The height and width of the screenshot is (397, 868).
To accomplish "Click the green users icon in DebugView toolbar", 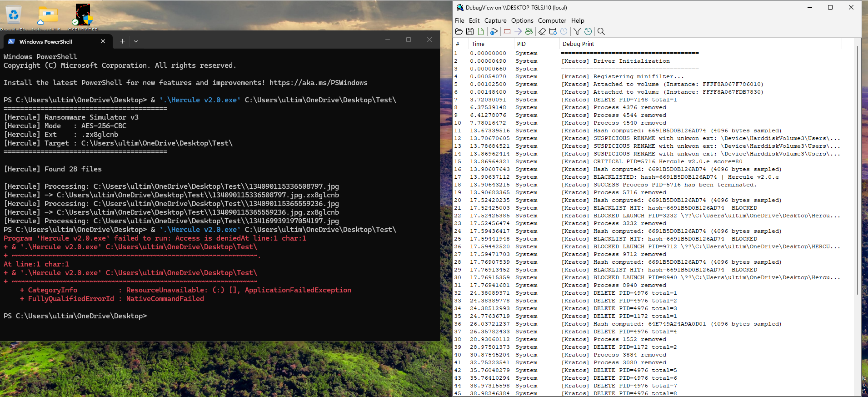I will [x=529, y=31].
